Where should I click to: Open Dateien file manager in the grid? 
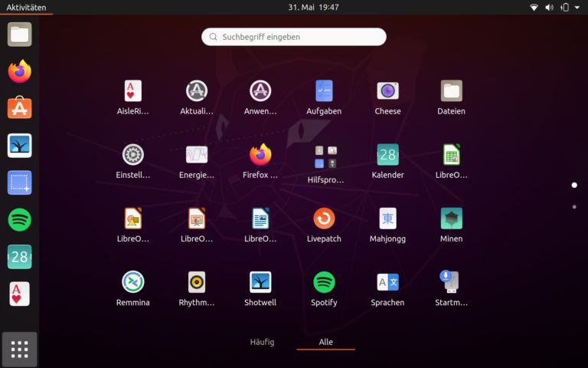pos(452,91)
